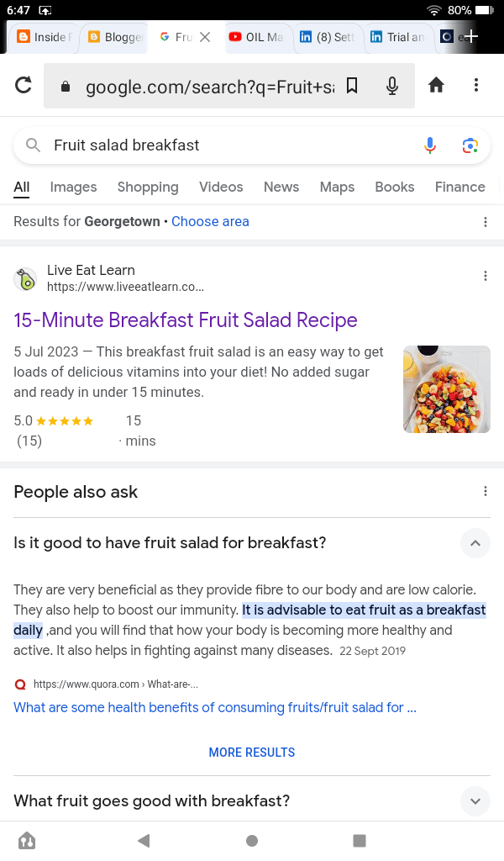Tap the Android back navigation button
Image resolution: width=504 pixels, height=861 pixels.
click(x=144, y=840)
